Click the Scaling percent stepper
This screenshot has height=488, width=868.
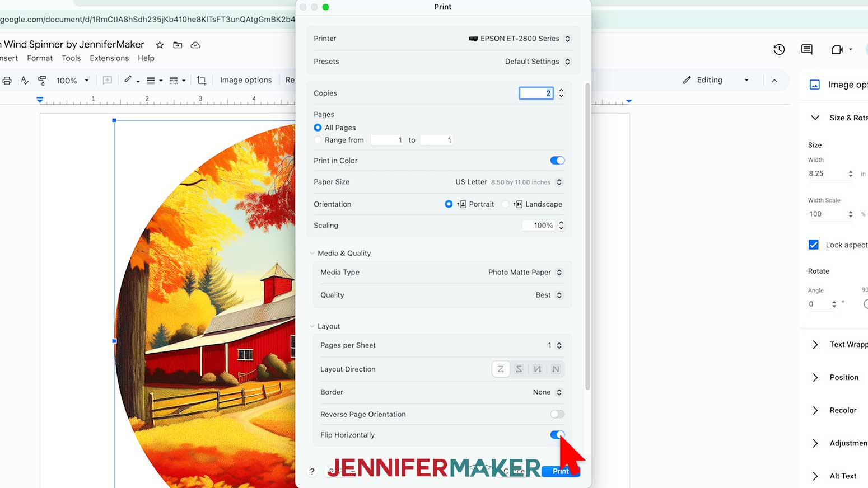click(x=561, y=226)
